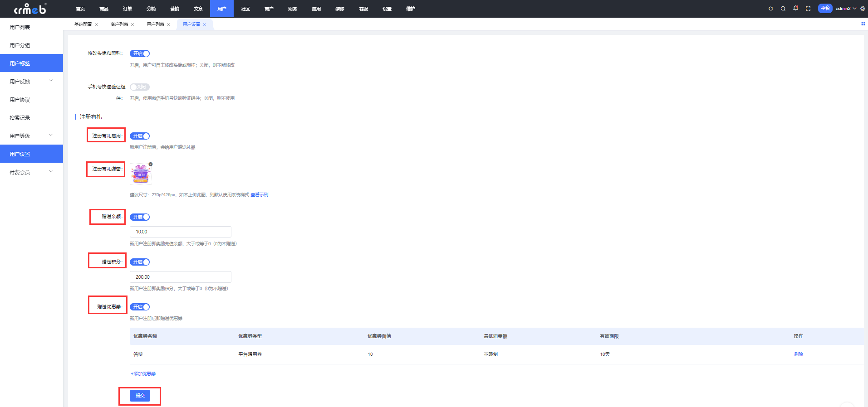This screenshot has width=868, height=407.
Task: Expand 用户反馈 in the sidebar
Action: 31,82
